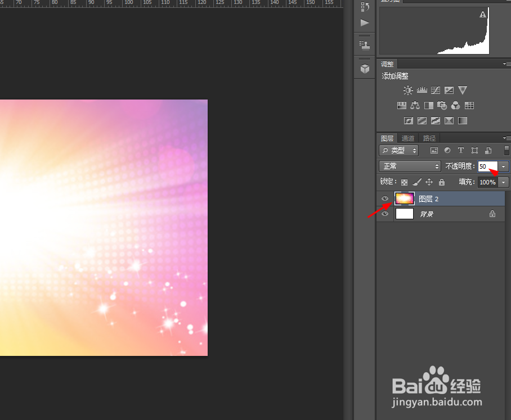Image resolution: width=511 pixels, height=420 pixels.
Task: Click the 背景 layer lock icon
Action: [x=492, y=214]
